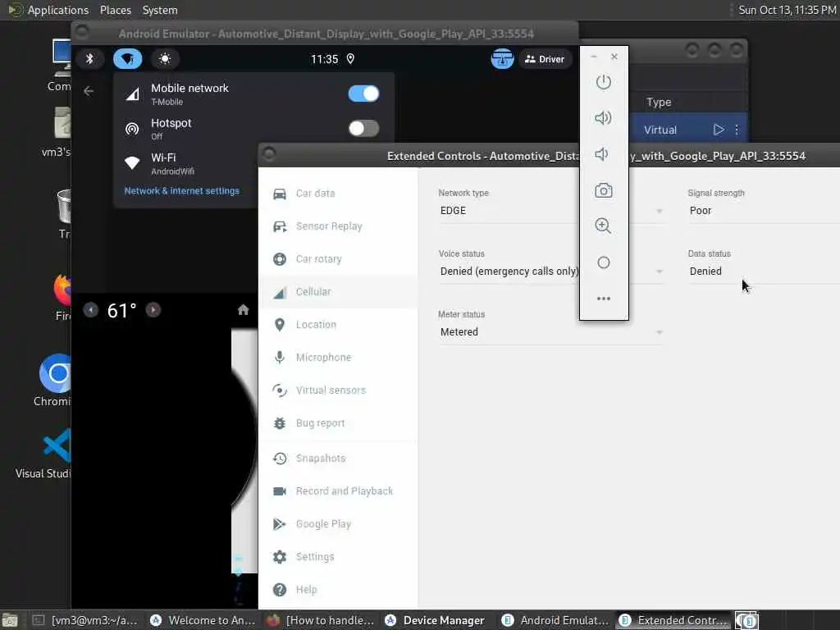Open the System menu
Screen dimensions: 840x630
[160, 10]
